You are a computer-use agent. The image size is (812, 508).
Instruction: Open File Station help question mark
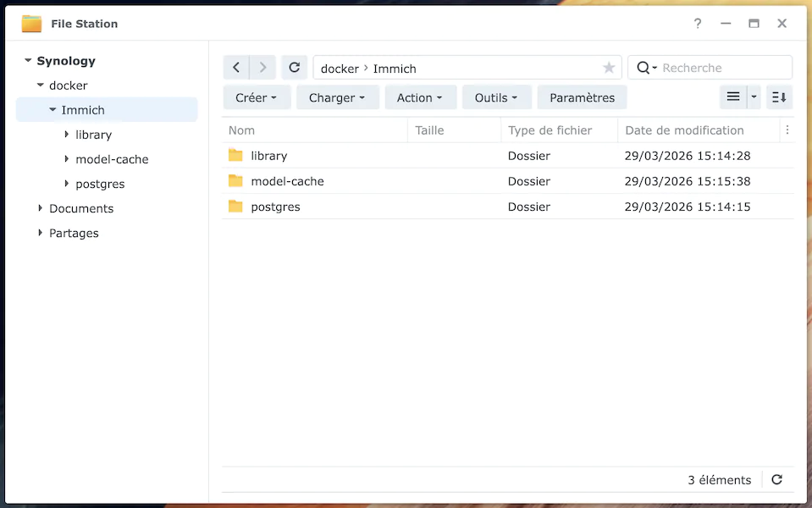click(x=698, y=24)
